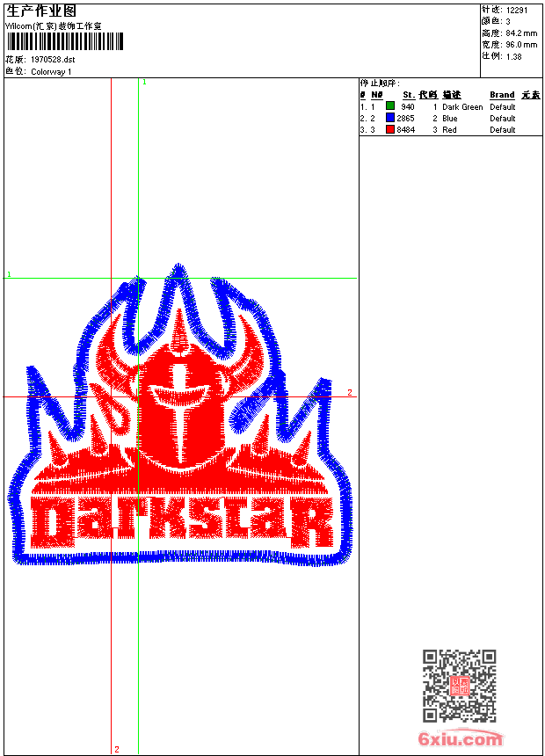Screen dimensions: 545x756
Task: Click the 6xiu.com watermark logo
Action: click(460, 739)
